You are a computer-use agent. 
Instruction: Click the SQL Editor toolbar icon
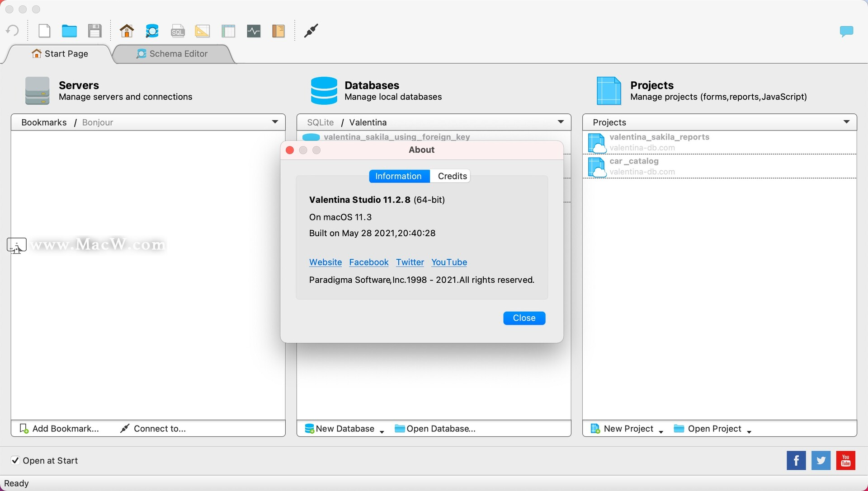[177, 31]
